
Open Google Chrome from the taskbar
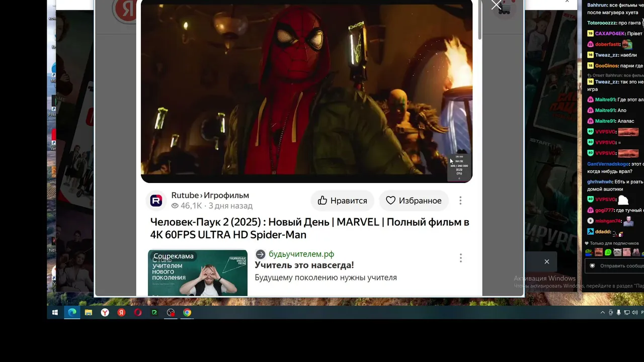187,313
